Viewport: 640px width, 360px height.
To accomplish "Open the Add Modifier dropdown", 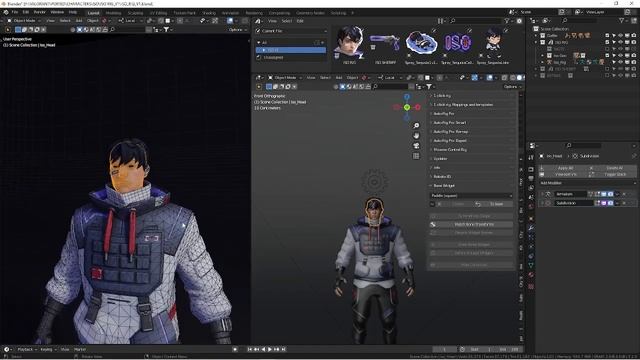I will [x=587, y=183].
